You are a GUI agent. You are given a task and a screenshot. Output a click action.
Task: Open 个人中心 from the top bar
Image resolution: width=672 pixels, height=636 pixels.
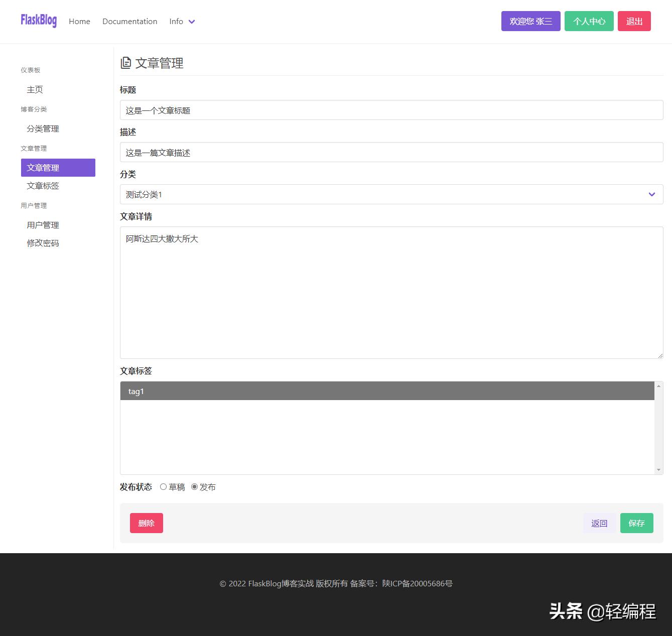click(589, 21)
